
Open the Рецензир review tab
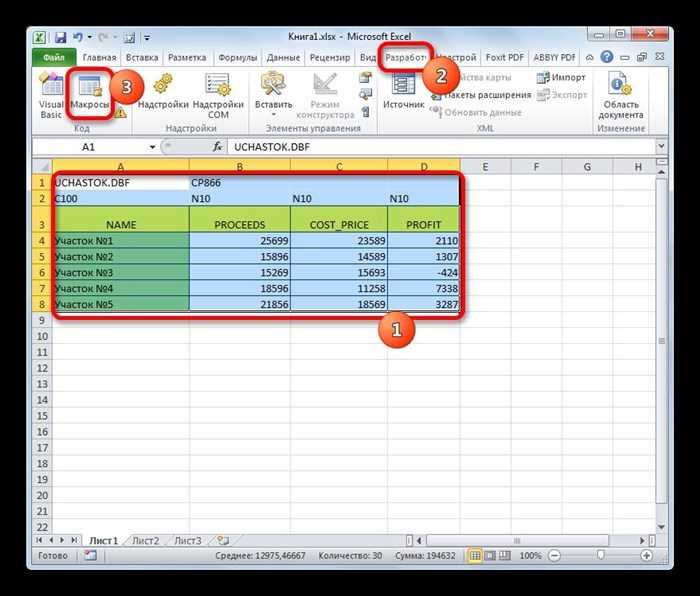point(330,58)
